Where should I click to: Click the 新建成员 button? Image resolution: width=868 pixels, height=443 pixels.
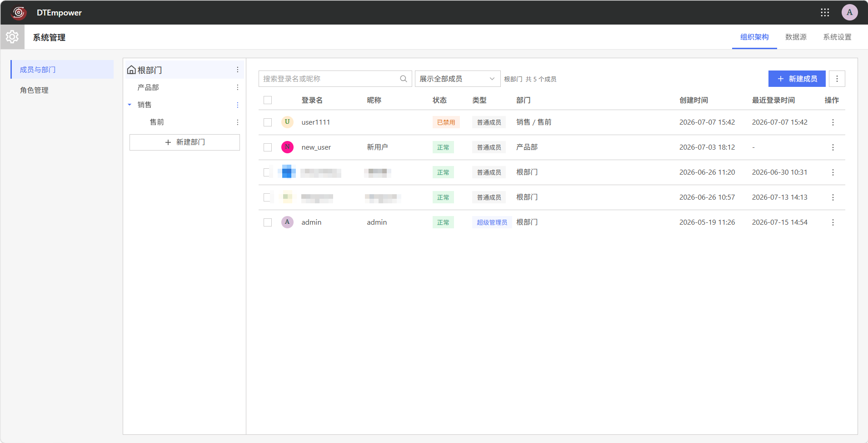pos(797,79)
